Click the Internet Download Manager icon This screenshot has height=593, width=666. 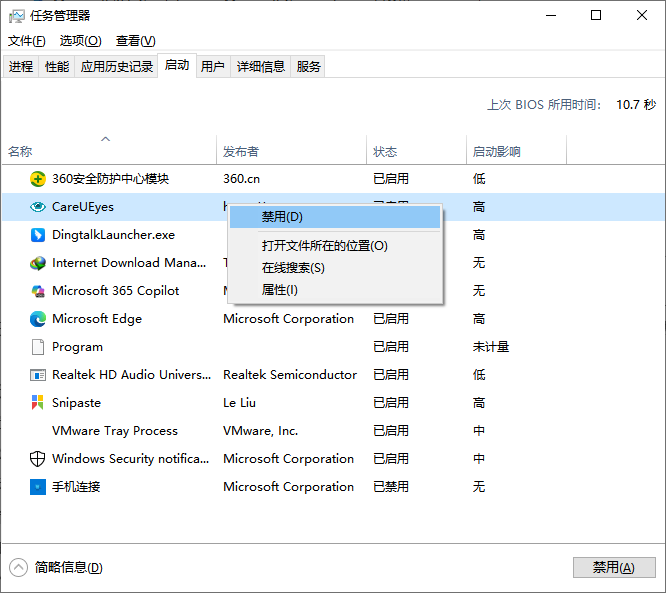(38, 263)
